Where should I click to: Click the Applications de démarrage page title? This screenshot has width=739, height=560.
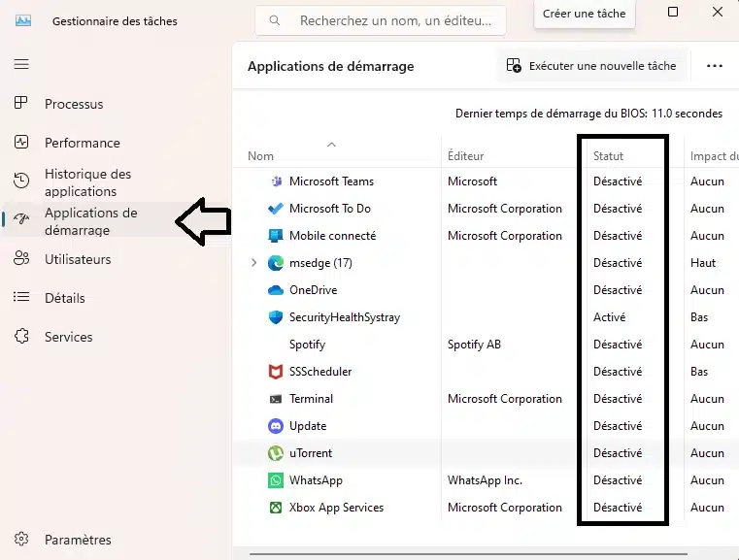(331, 66)
